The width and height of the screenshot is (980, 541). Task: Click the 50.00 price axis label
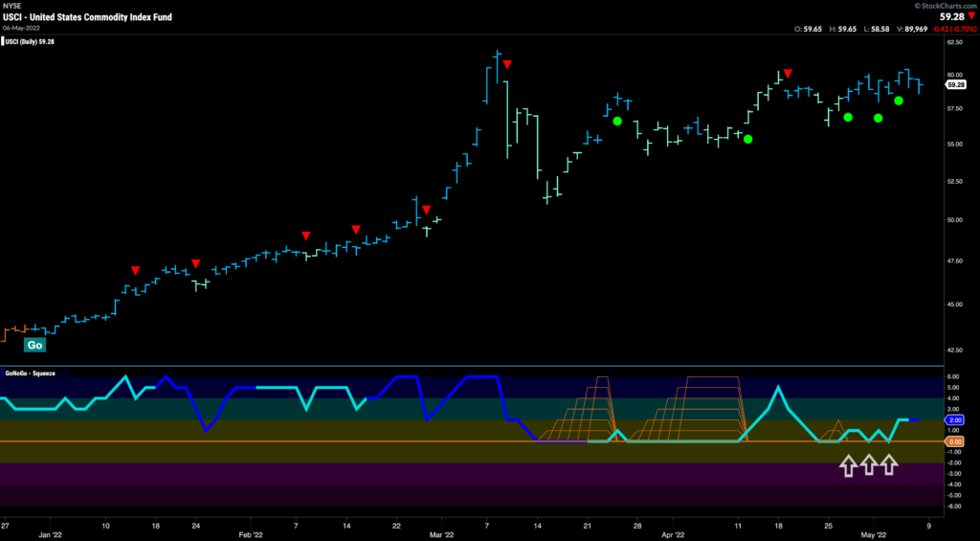(x=954, y=220)
